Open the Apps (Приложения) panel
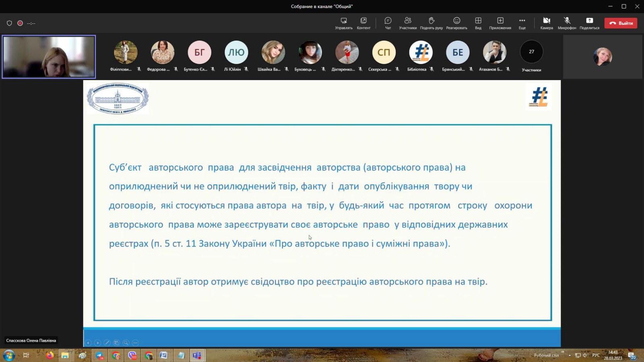Viewport: 644px width, 362px height. click(x=500, y=23)
